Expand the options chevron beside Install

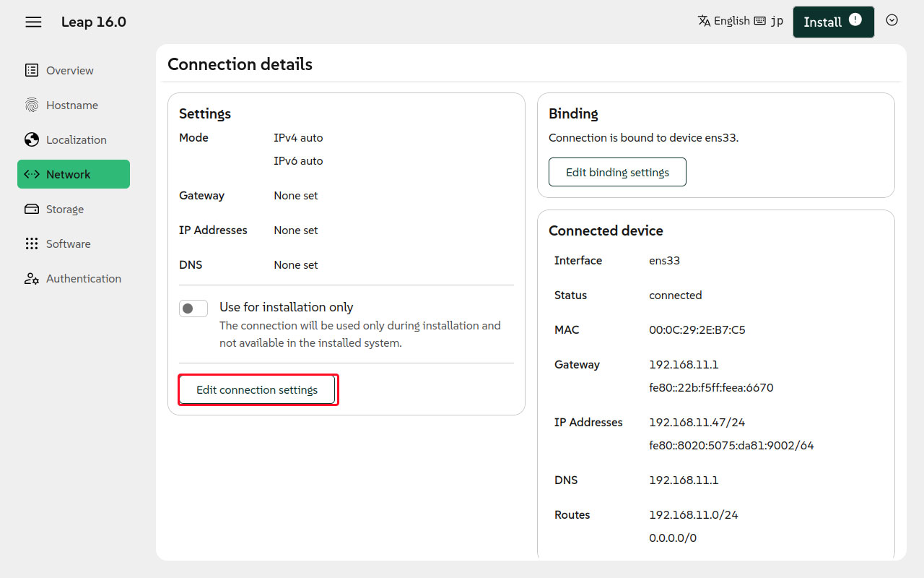click(x=892, y=20)
